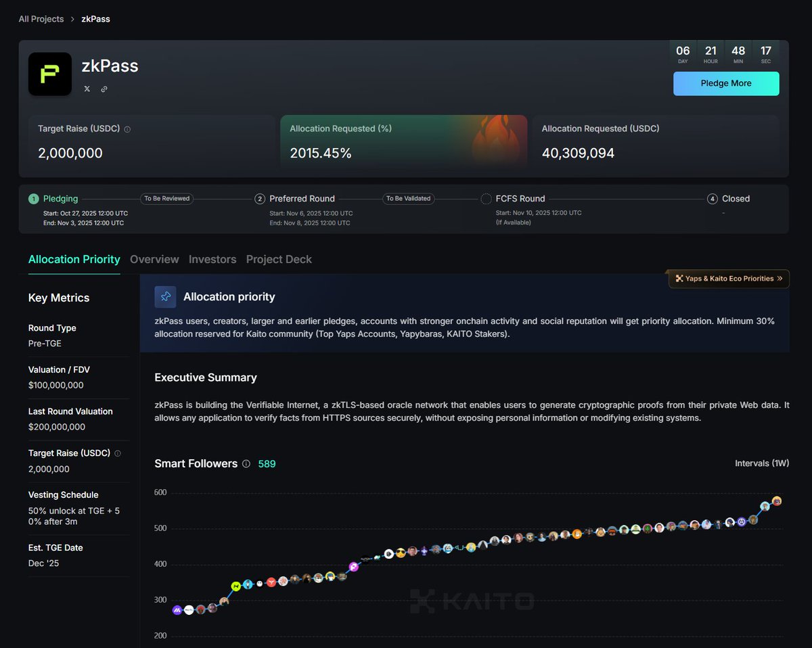
Task: Switch to the Overview tab
Action: tap(154, 259)
